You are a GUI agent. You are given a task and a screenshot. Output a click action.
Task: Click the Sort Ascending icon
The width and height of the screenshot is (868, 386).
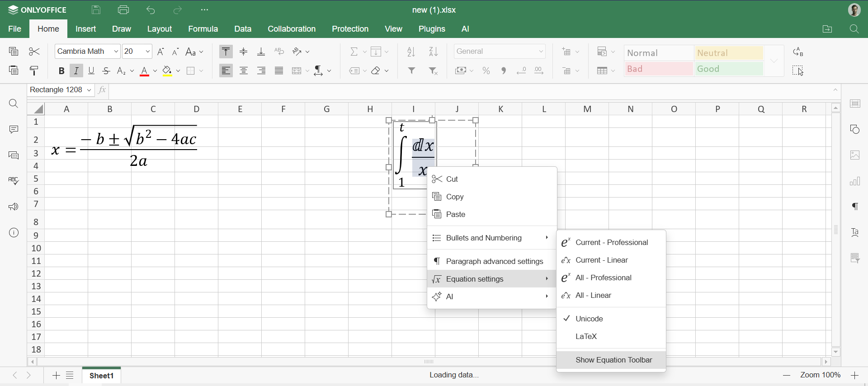click(x=411, y=52)
